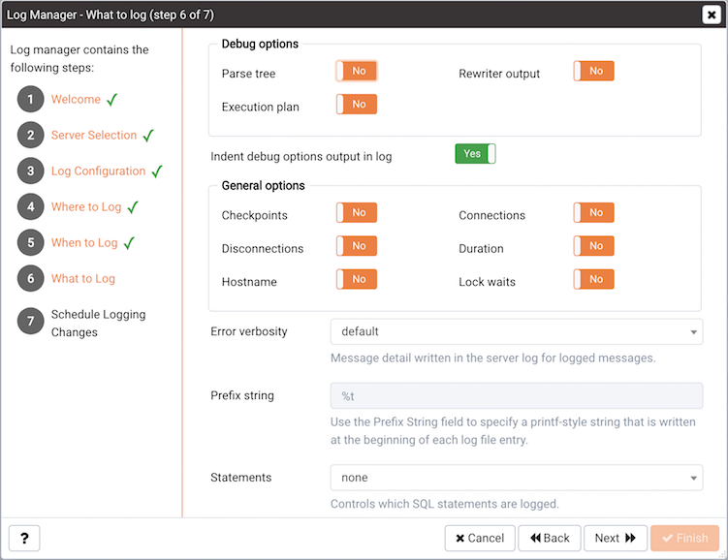
Task: Cancel the Log Manager wizard
Action: pyautogui.click(x=480, y=538)
